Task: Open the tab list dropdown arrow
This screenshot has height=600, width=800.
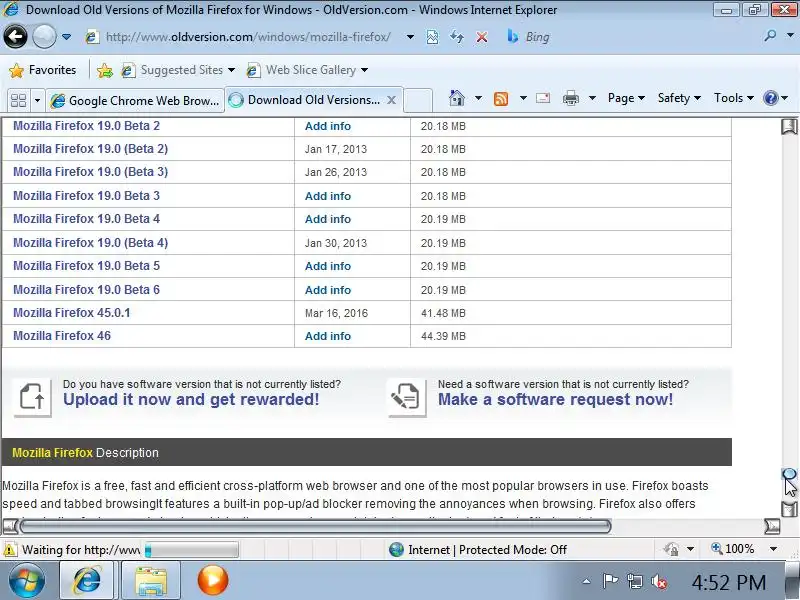Action: [x=37, y=101]
